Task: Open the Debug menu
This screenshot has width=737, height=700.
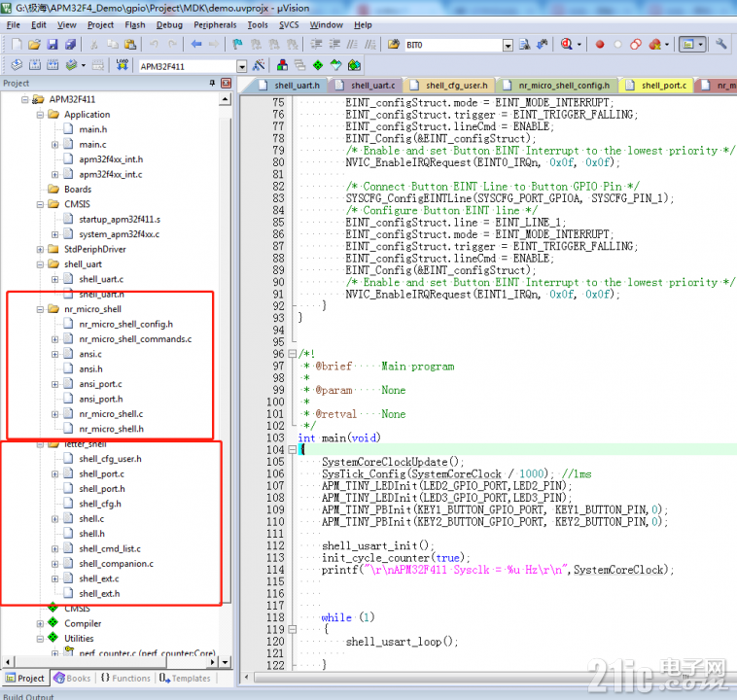Action: pos(169,25)
